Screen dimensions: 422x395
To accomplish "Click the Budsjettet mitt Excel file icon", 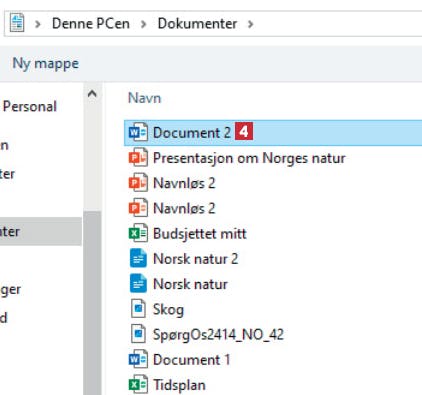I will (138, 233).
